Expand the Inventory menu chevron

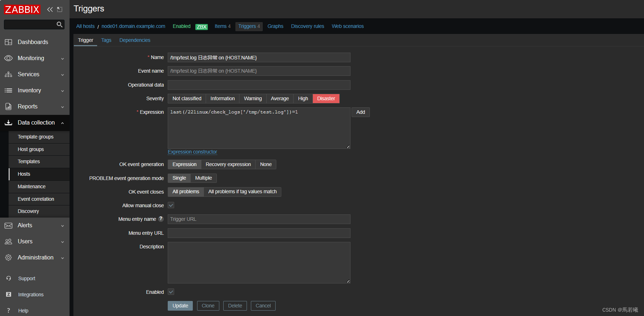point(62,91)
